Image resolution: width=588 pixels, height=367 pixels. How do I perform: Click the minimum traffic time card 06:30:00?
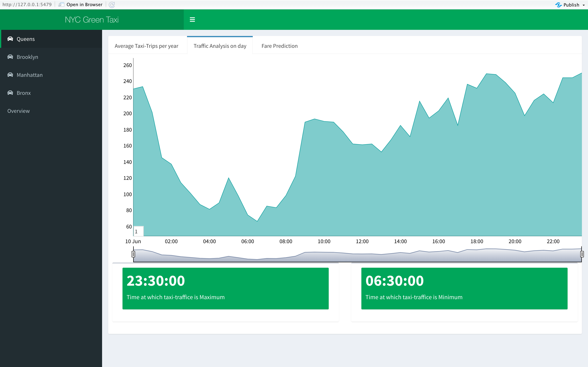coord(464,288)
